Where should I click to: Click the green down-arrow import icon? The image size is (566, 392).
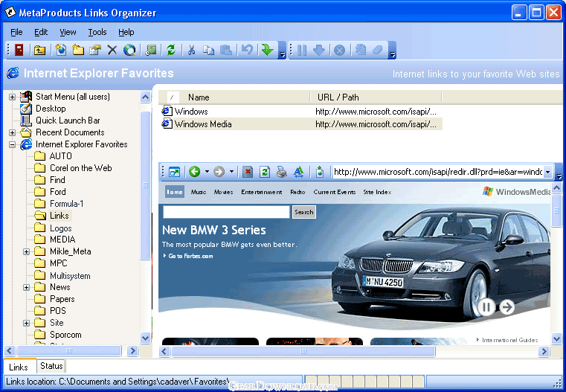(268, 49)
